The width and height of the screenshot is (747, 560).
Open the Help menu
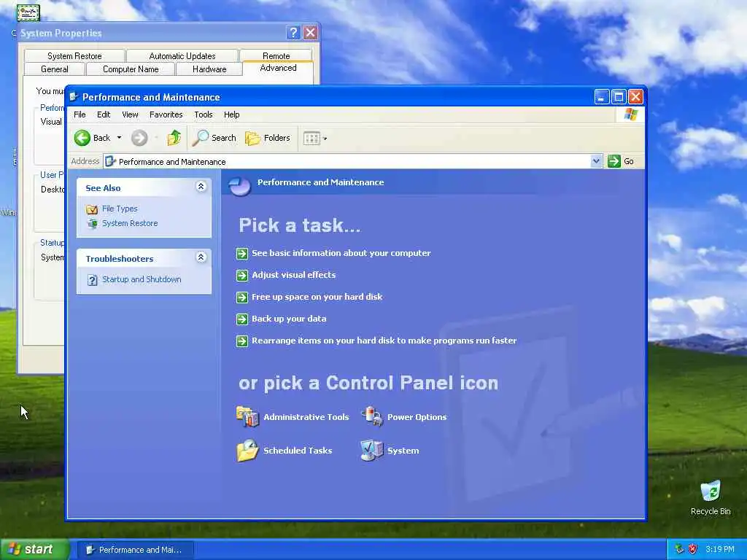click(231, 114)
